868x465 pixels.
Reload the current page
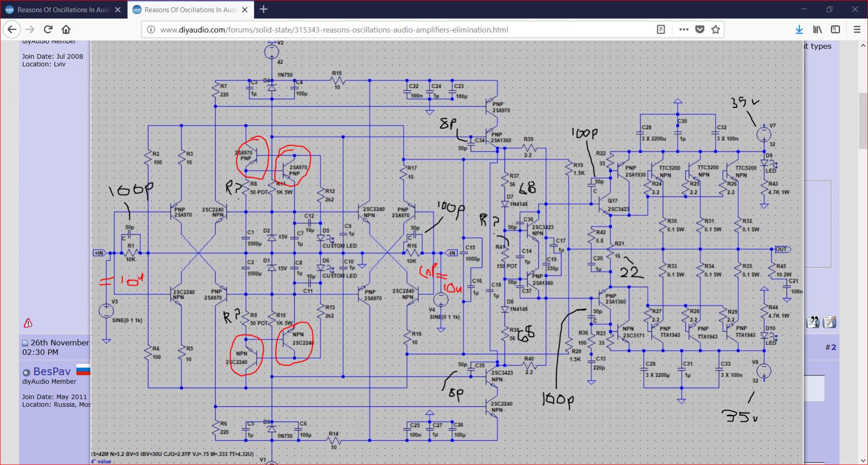[x=48, y=29]
